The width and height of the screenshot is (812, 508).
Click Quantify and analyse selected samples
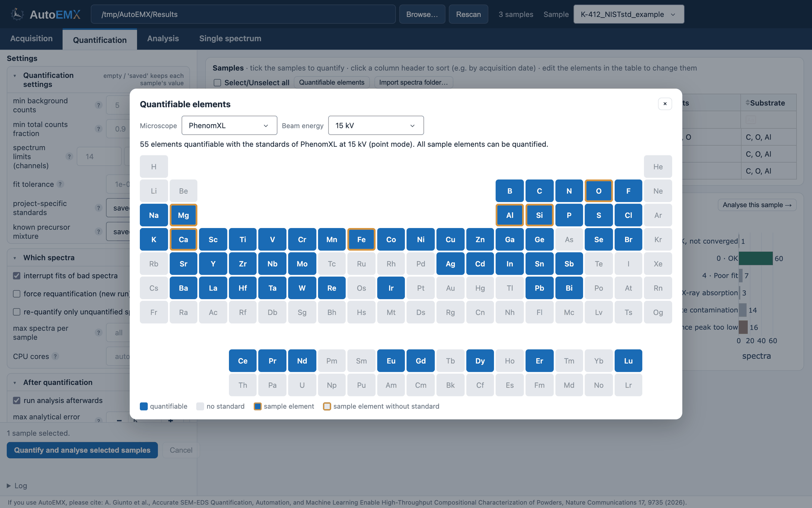coord(82,450)
